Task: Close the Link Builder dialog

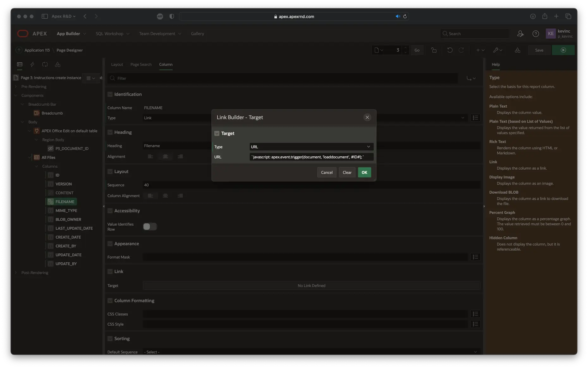Action: [367, 117]
